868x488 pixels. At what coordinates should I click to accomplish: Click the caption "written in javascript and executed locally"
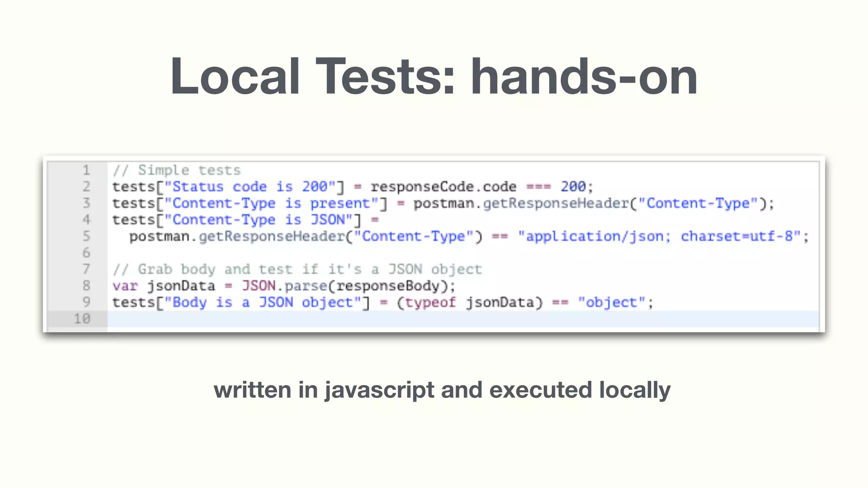(x=442, y=390)
